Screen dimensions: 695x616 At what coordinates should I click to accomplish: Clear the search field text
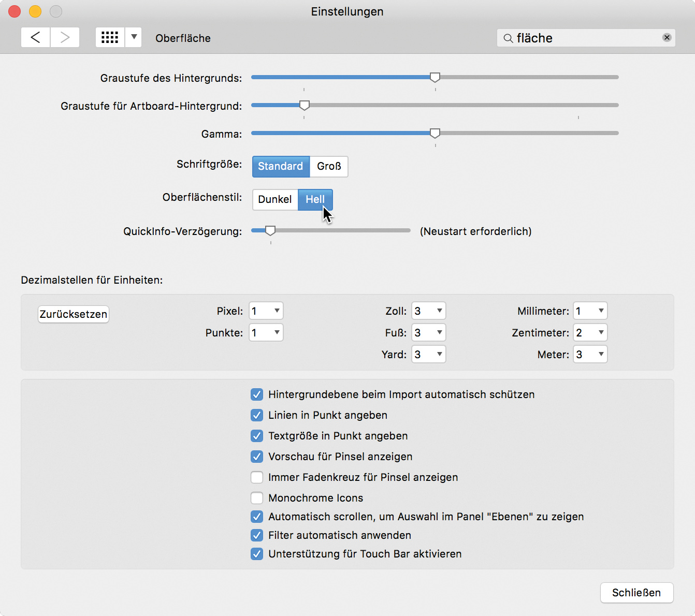coord(667,38)
